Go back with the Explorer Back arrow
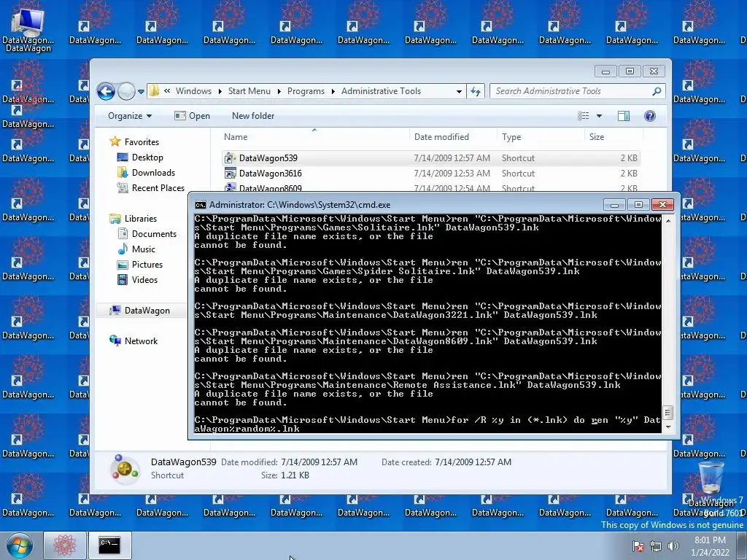 click(x=106, y=91)
